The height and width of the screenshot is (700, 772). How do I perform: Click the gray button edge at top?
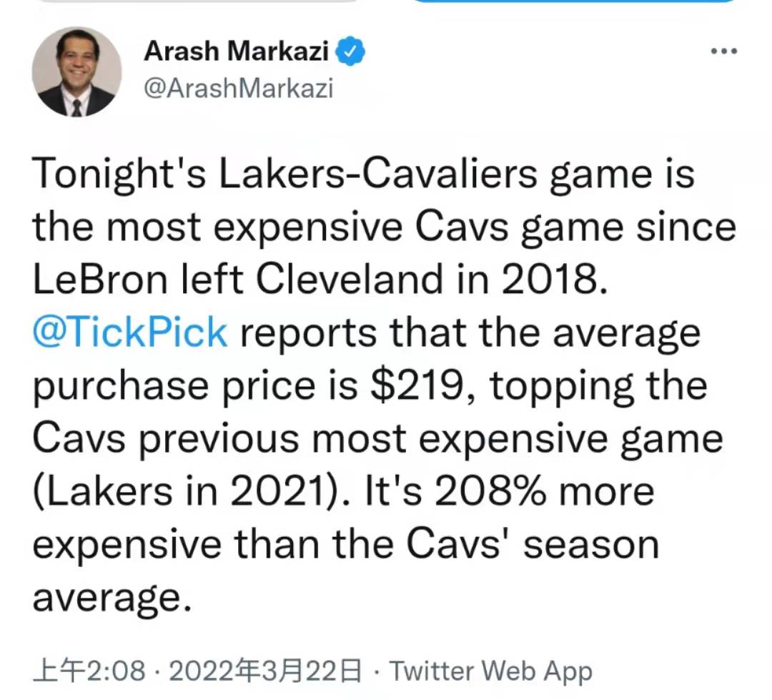pos(197,1)
